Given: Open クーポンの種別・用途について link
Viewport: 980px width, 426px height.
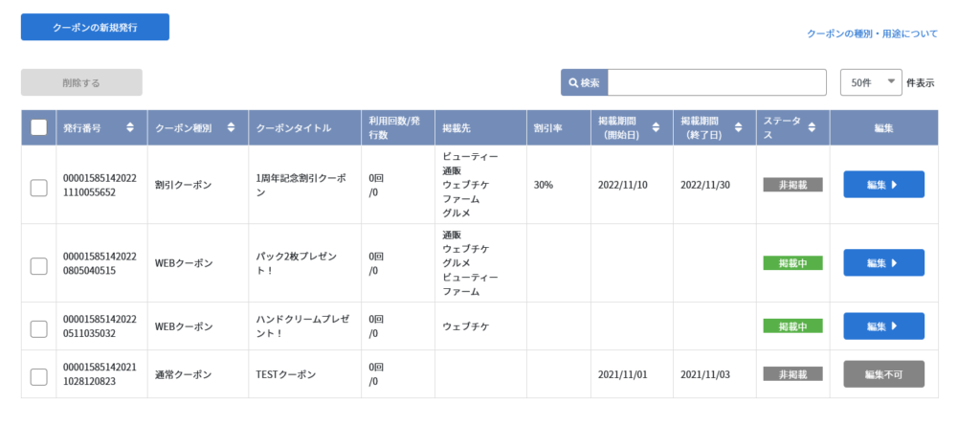Looking at the screenshot, I should point(872,34).
